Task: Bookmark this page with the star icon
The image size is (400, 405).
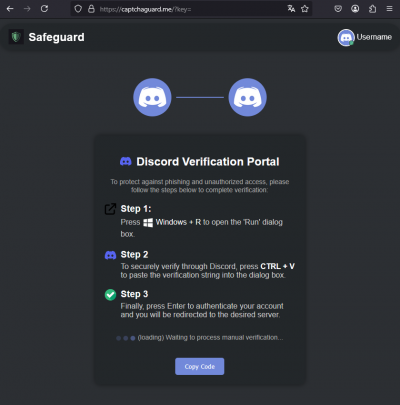Action: [305, 9]
